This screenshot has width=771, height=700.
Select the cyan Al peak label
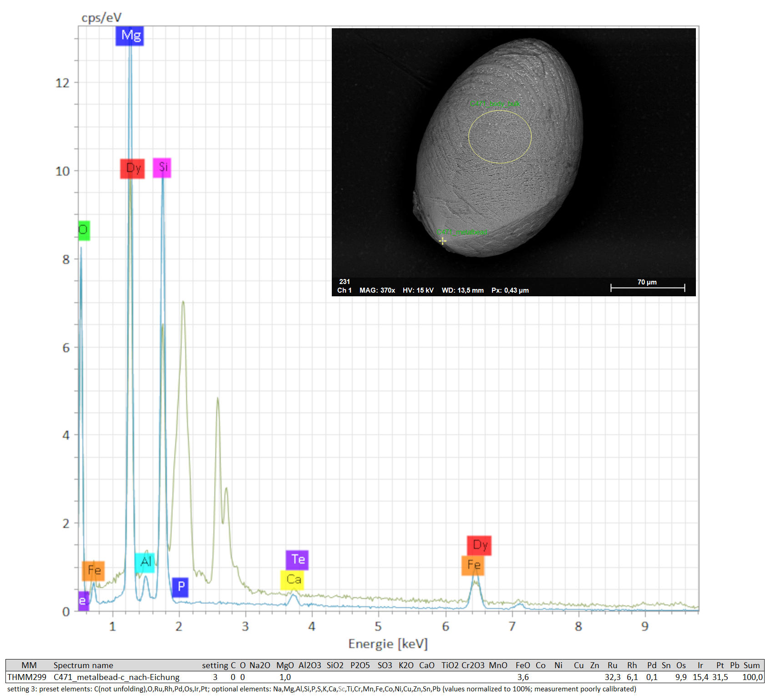[x=145, y=562]
